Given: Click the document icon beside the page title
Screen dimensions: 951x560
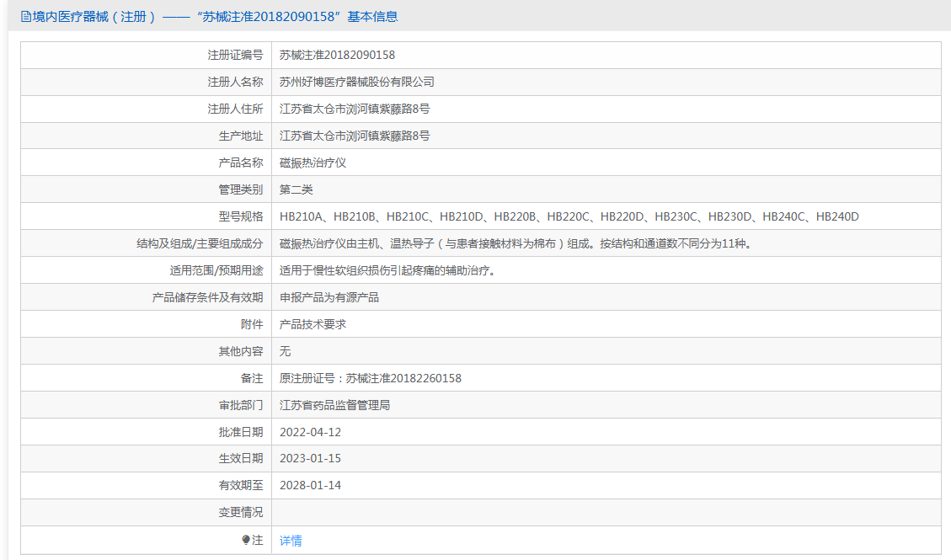Looking at the screenshot, I should click(x=26, y=17).
